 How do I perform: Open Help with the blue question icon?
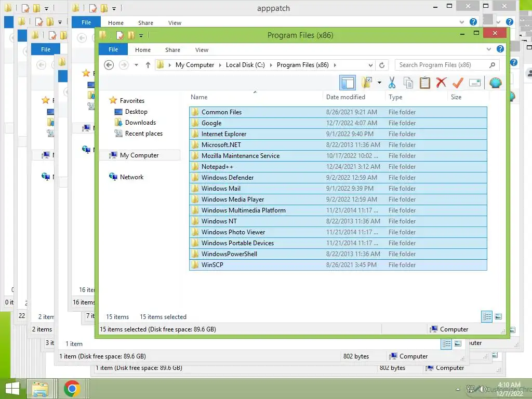[x=500, y=49]
